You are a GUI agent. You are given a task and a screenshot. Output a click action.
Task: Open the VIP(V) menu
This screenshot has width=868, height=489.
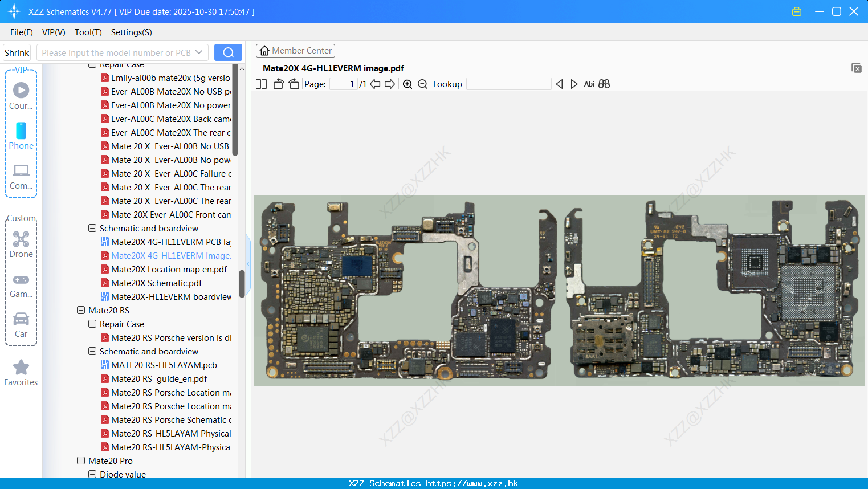pyautogui.click(x=54, y=32)
